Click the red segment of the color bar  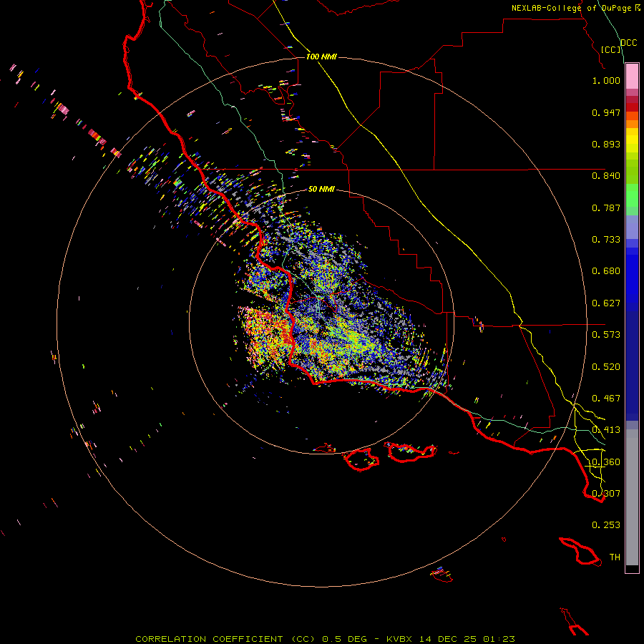(x=632, y=107)
